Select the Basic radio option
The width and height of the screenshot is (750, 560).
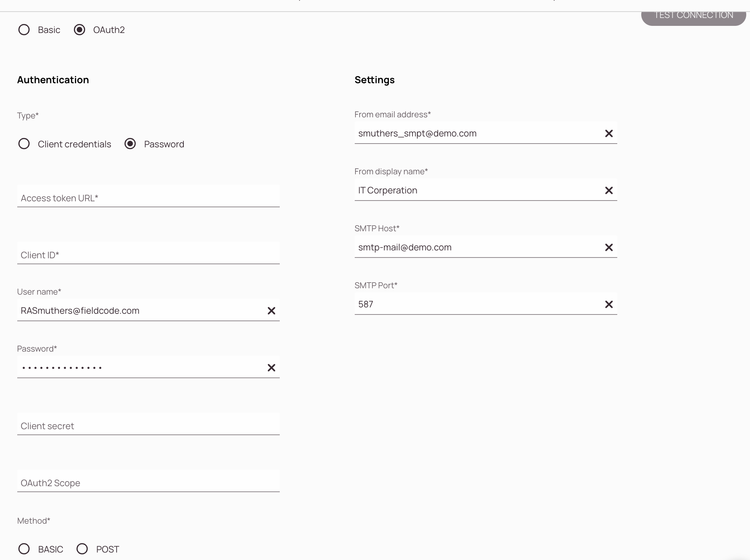24,30
